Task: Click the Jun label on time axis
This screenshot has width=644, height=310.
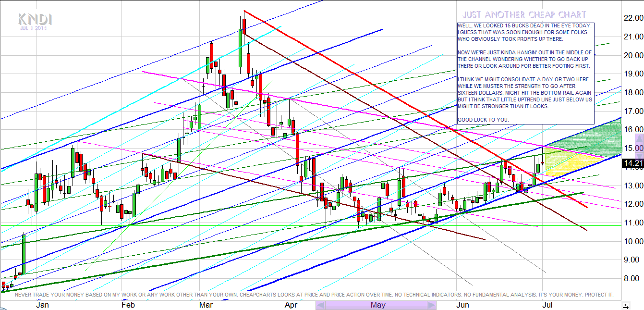Action: click(x=462, y=305)
